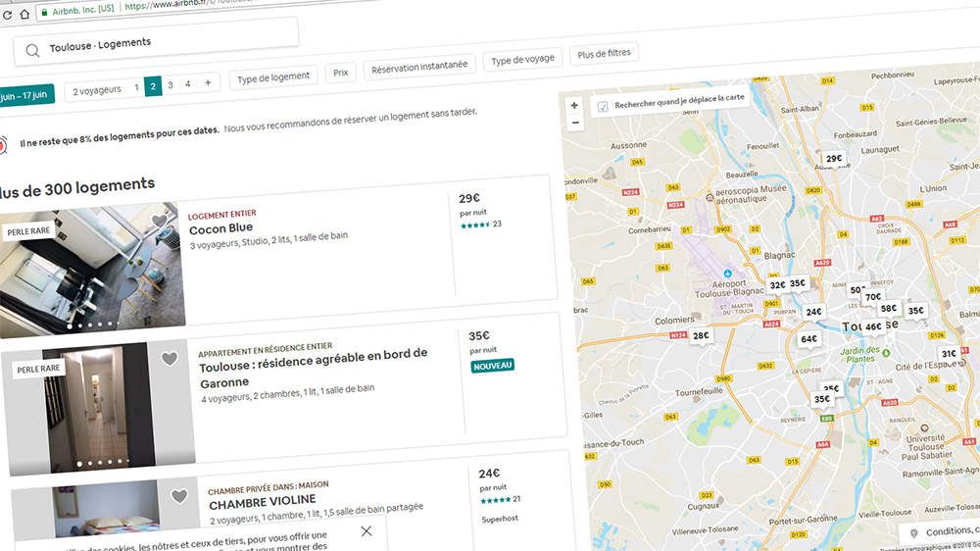Screen dimensions: 980x551
Task: Select page 1 of results
Action: [x=136, y=87]
